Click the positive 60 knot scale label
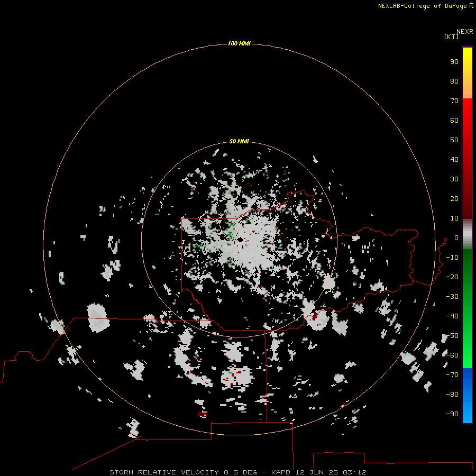The image size is (476, 476). [454, 121]
